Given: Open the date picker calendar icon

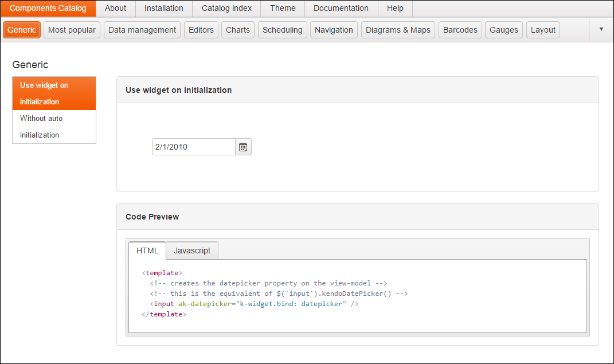Looking at the screenshot, I should tap(243, 147).
